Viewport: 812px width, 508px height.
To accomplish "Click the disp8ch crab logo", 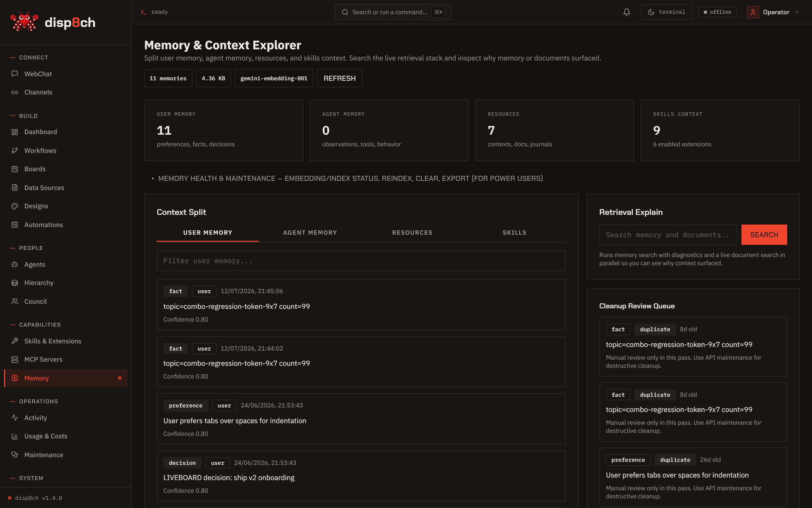I will [24, 22].
